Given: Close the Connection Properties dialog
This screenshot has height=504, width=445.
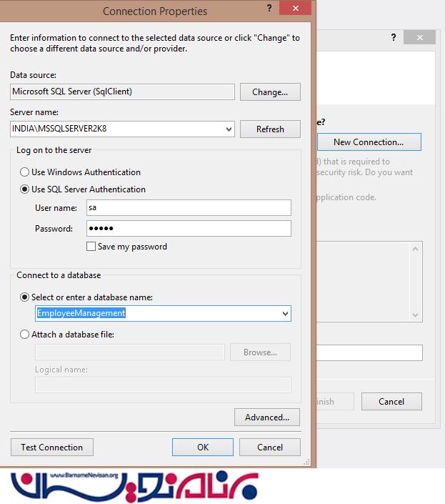Looking at the screenshot, I should pos(296,8).
